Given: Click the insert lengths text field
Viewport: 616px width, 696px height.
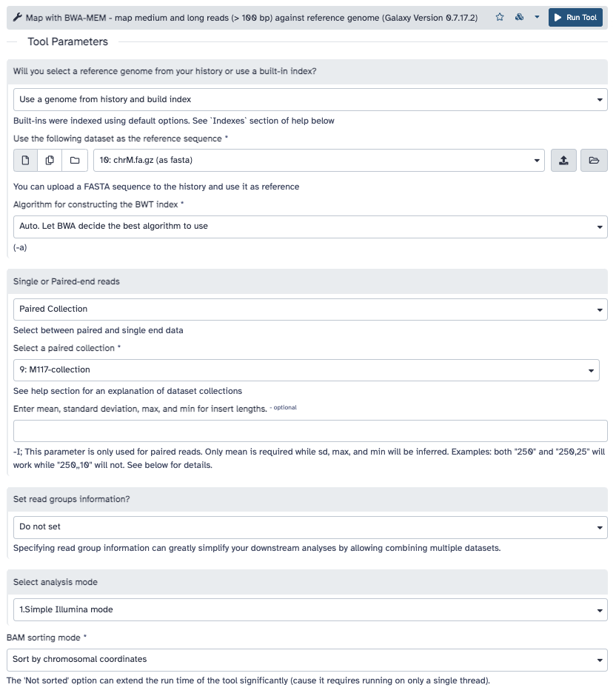Looking at the screenshot, I should [x=310, y=431].
